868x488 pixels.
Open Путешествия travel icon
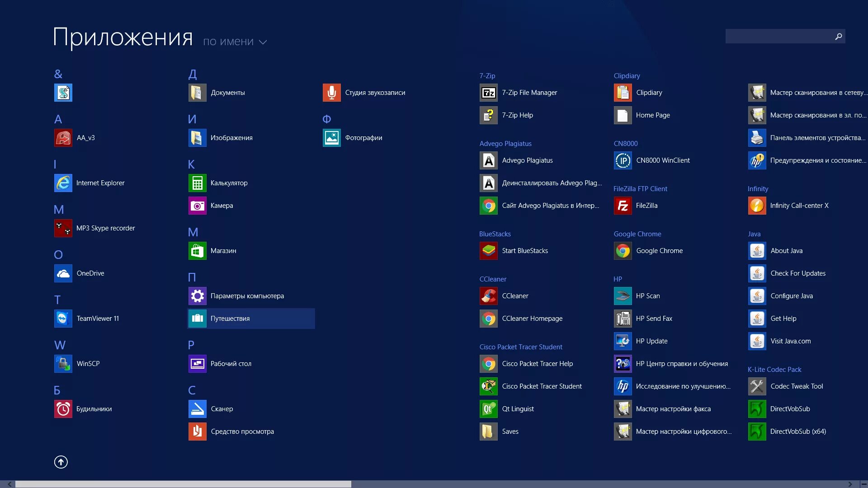click(x=197, y=319)
